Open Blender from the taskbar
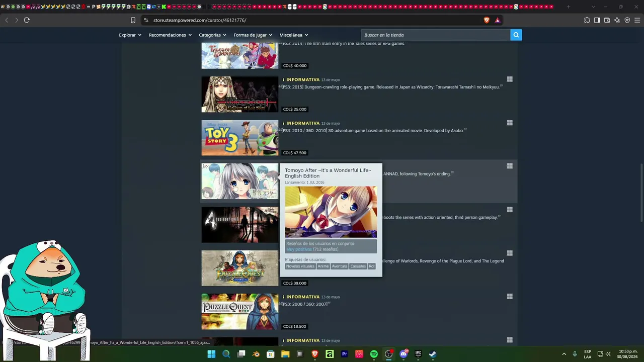This screenshot has height=362, width=644. 256,354
